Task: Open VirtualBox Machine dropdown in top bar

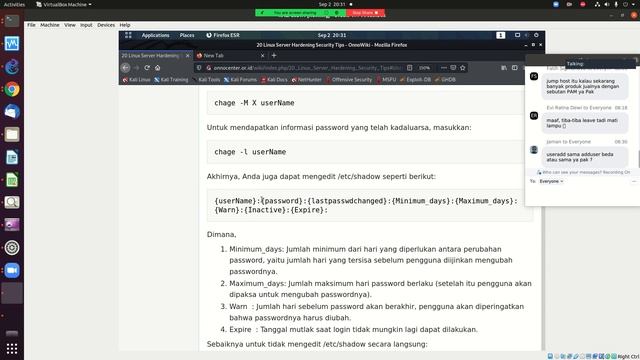Action: tap(64, 4)
